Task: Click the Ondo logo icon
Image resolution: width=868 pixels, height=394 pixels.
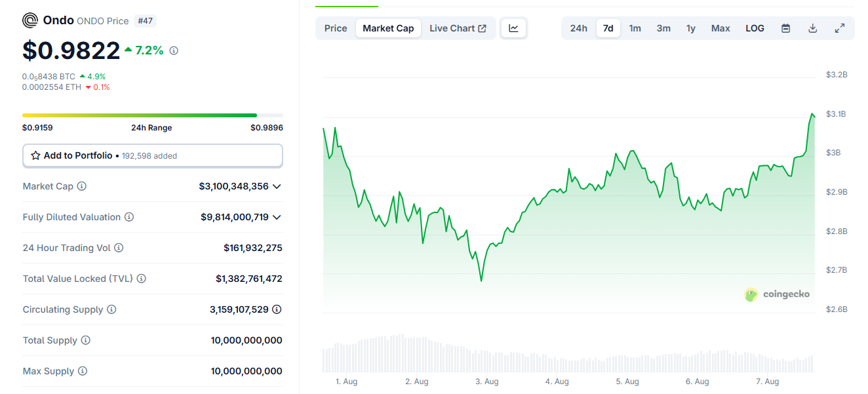Action: [x=30, y=20]
